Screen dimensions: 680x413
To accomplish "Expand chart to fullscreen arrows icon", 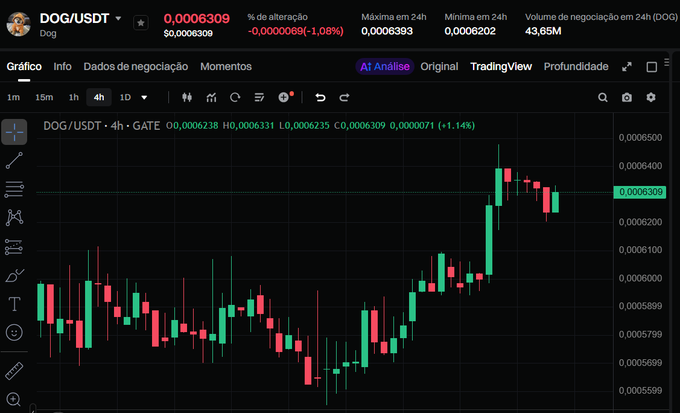I will point(627,67).
